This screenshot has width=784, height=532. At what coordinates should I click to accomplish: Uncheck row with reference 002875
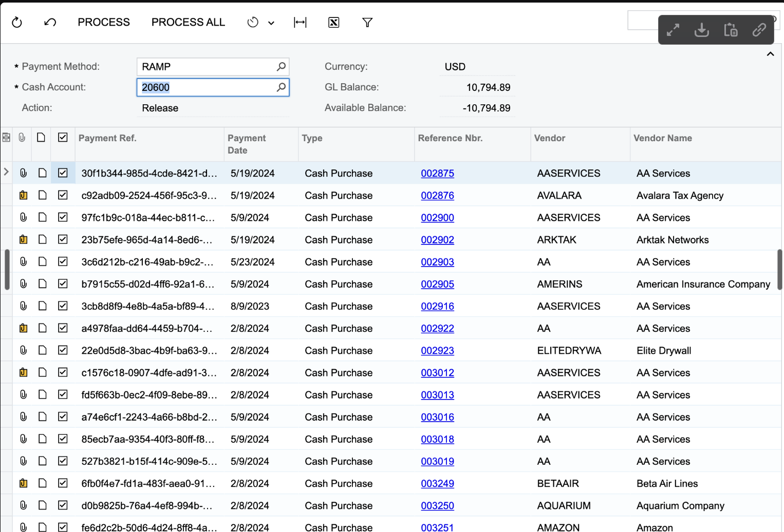[x=63, y=173]
